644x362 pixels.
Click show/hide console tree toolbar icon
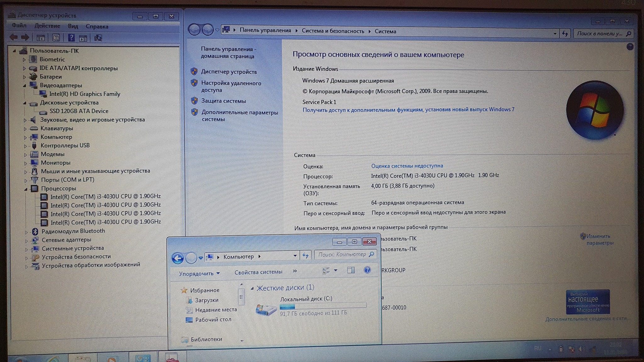point(41,38)
